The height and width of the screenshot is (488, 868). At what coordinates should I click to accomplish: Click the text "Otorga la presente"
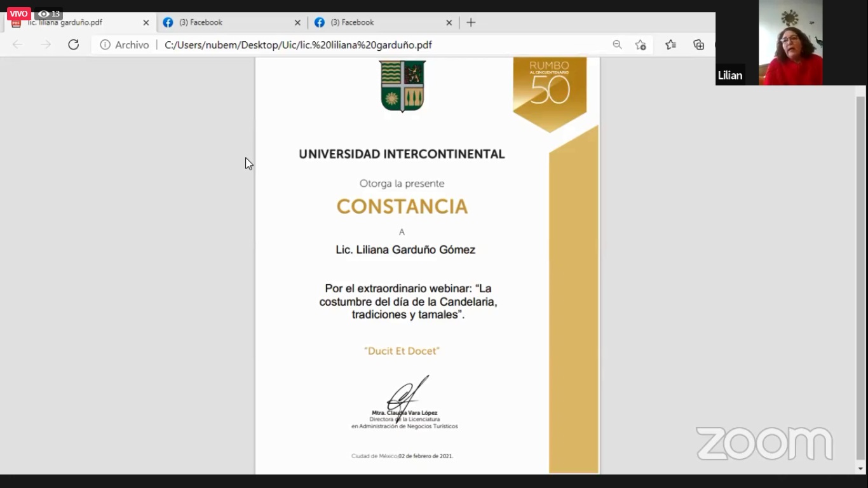(x=402, y=184)
